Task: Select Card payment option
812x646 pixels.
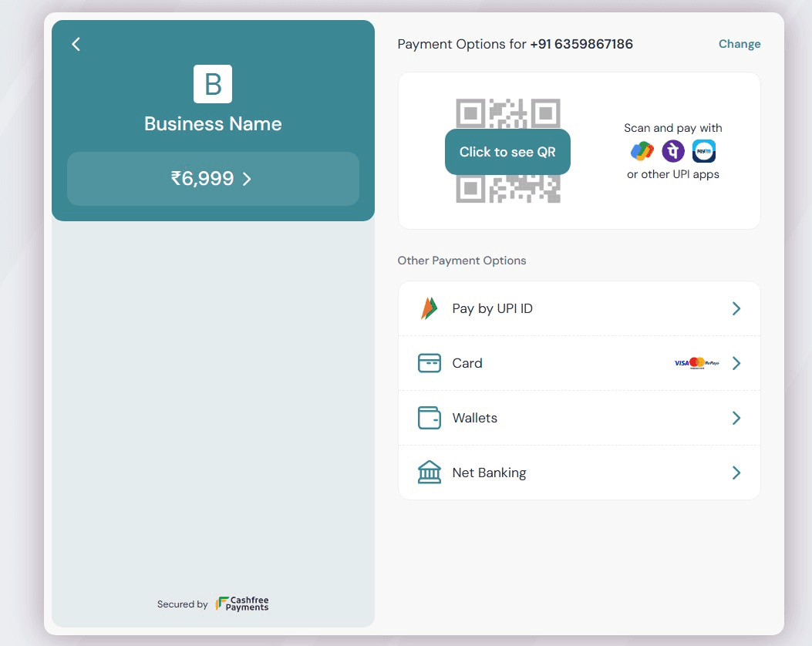Action: coord(579,363)
